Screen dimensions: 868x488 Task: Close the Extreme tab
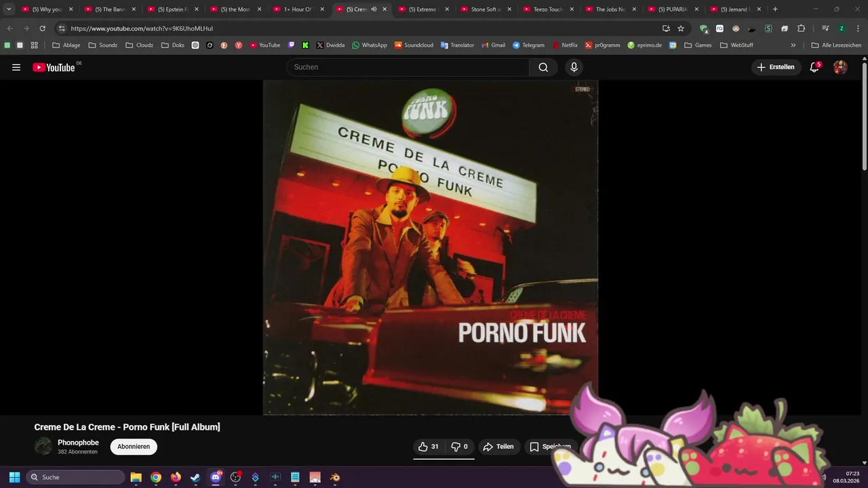[447, 9]
